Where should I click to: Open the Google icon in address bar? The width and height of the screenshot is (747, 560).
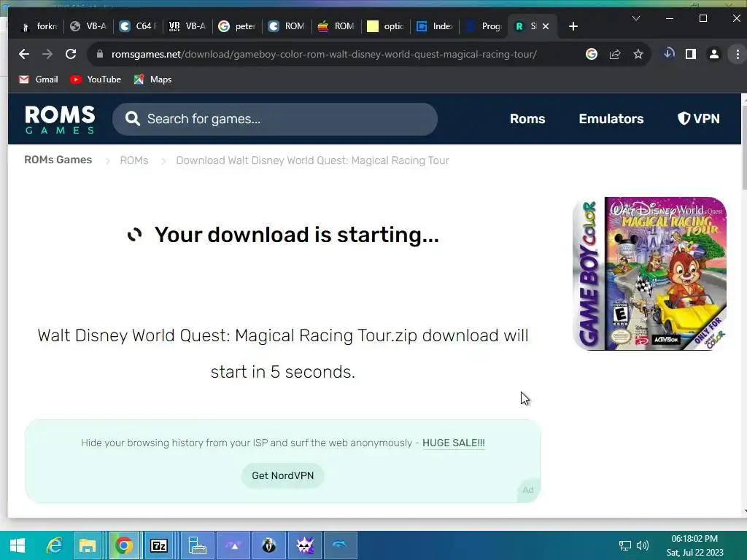591,54
